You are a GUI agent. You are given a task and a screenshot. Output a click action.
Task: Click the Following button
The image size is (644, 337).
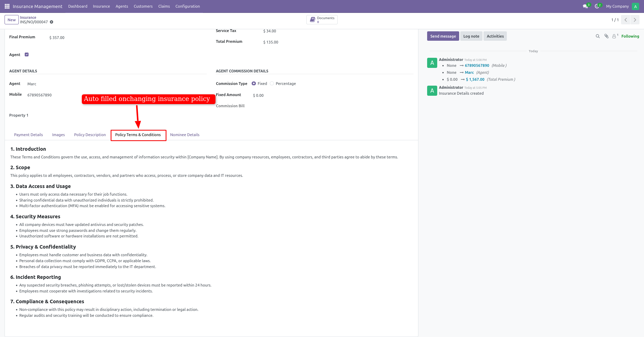pyautogui.click(x=630, y=36)
